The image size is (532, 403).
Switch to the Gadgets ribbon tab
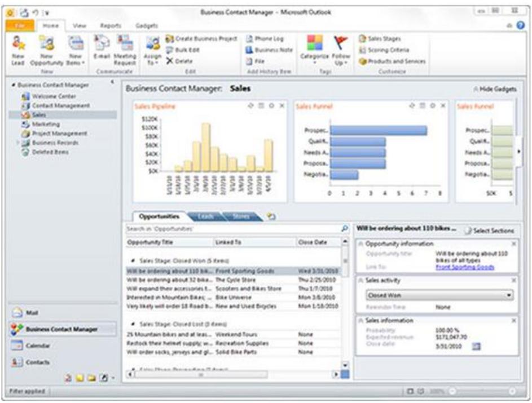pyautogui.click(x=147, y=25)
